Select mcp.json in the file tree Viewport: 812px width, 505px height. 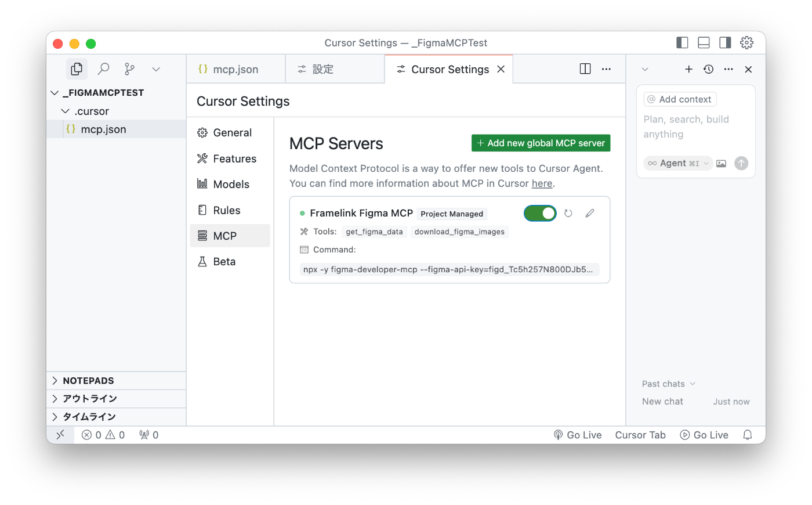[x=116, y=129]
